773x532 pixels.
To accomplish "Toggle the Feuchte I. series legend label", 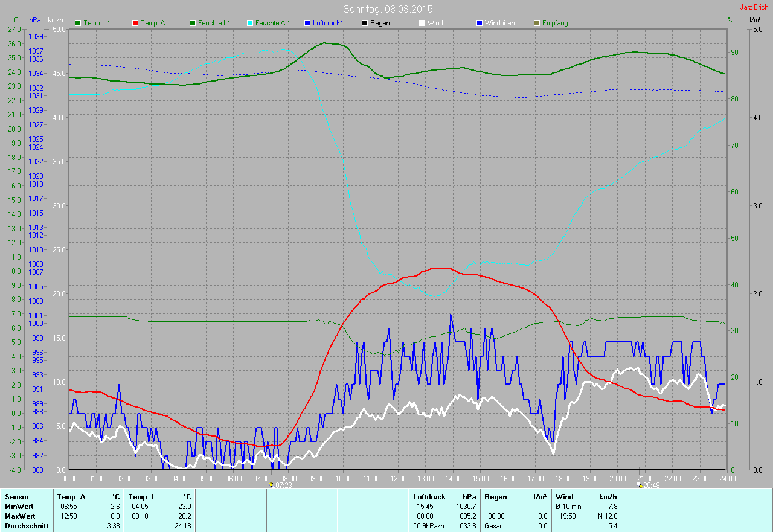I will 213,23.
